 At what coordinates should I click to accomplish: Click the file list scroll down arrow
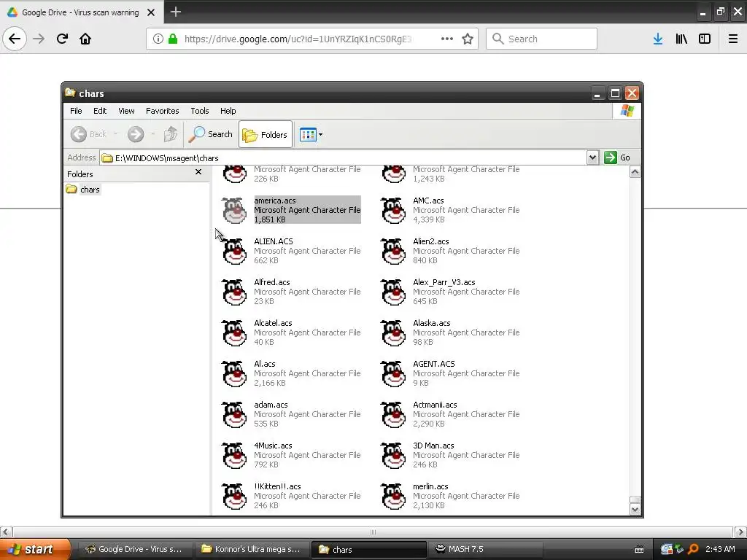635,509
